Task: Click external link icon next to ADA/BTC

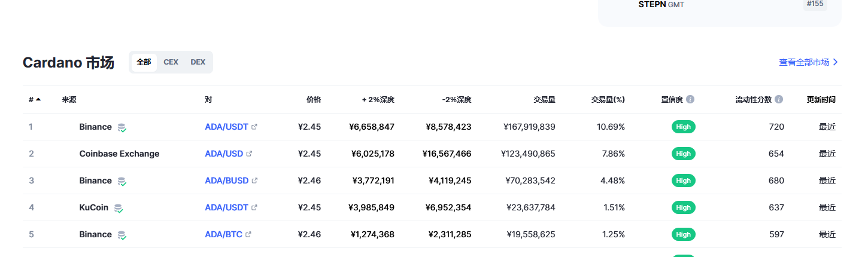Action: pos(248,234)
